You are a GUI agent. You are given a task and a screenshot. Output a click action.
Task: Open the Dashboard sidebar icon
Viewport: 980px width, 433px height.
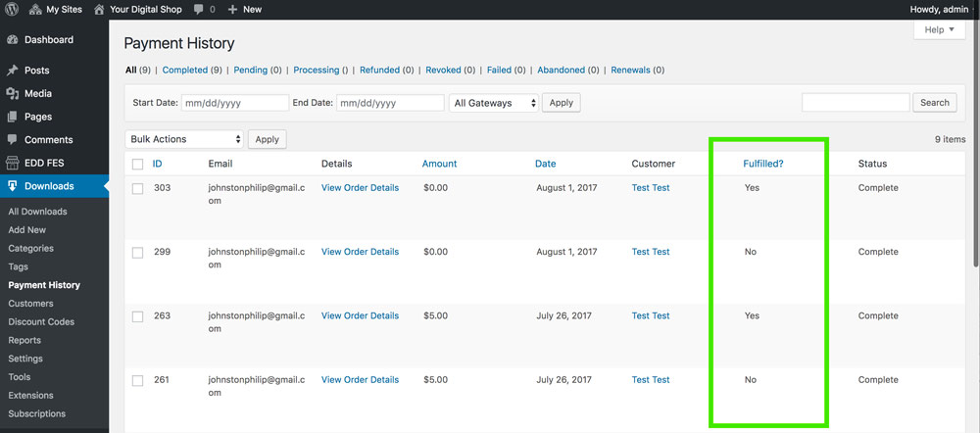click(12, 40)
